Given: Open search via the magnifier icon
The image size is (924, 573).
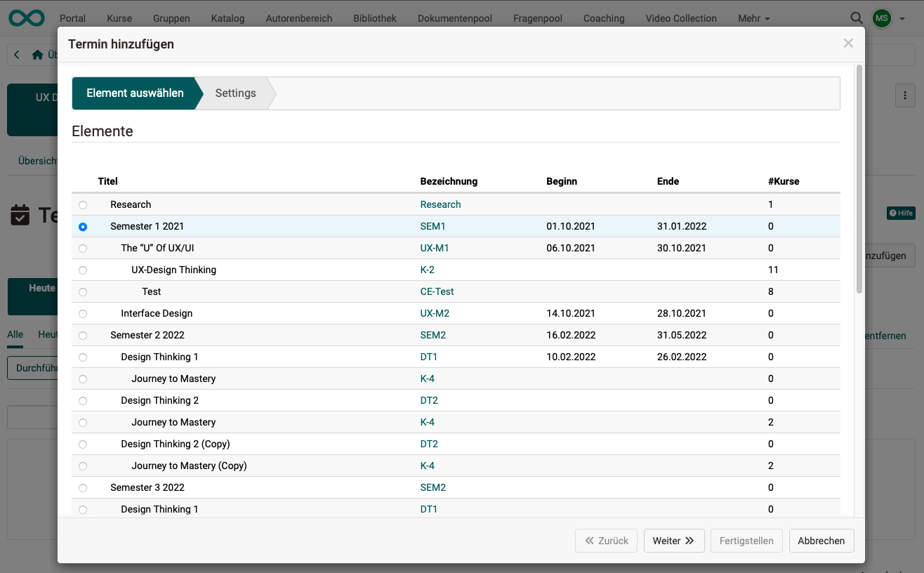Looking at the screenshot, I should 857,18.
